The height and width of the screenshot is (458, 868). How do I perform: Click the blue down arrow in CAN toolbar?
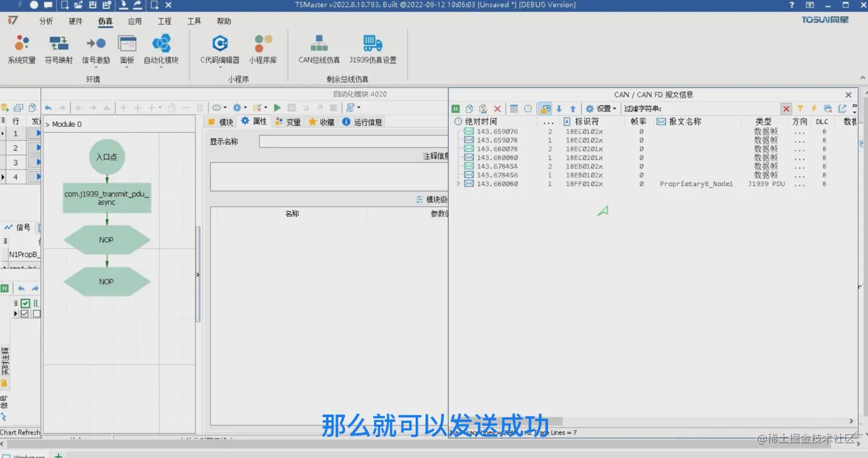[559, 109]
